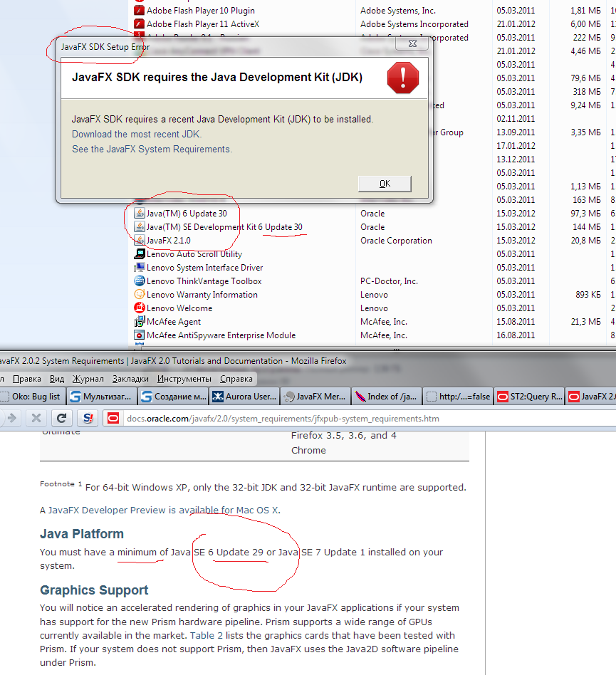Click the Adobe Flash Player 10 Plugin icon
Screen dimensions: 616x675
pos(140,11)
